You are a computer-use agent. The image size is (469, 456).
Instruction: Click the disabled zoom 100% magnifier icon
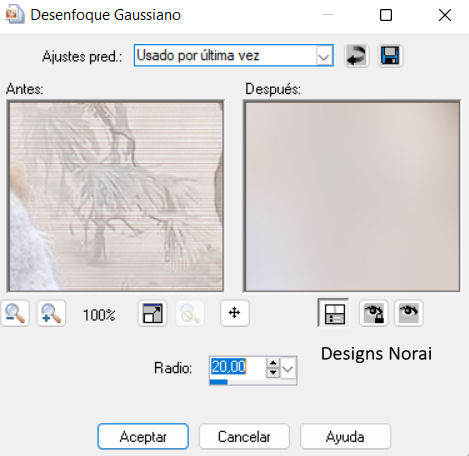tap(190, 313)
